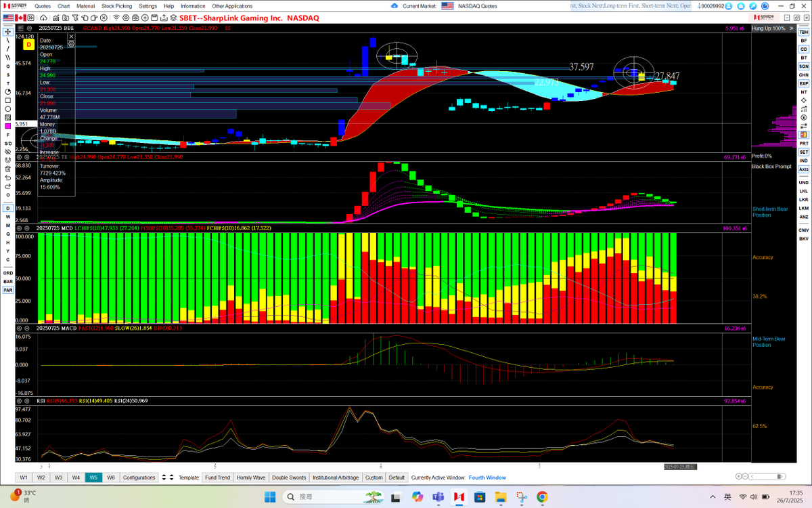This screenshot has width=812, height=508.
Task: Open the Chart menu
Action: 64,5
